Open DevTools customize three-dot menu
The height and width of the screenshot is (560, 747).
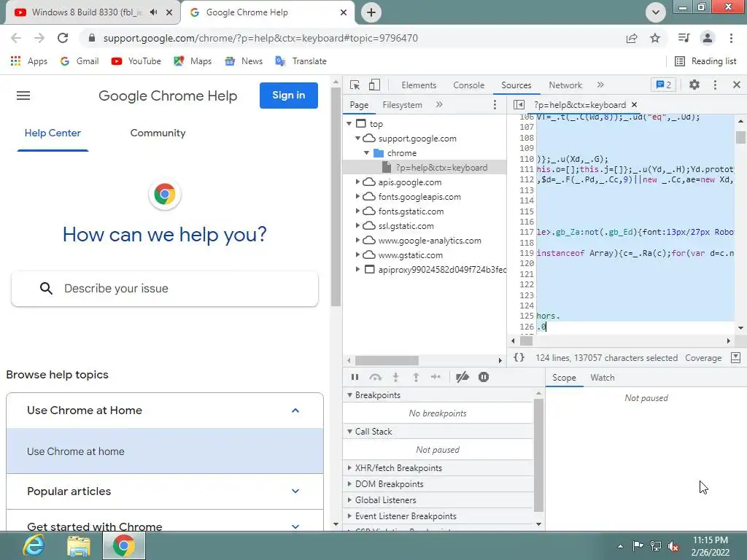[x=715, y=85]
